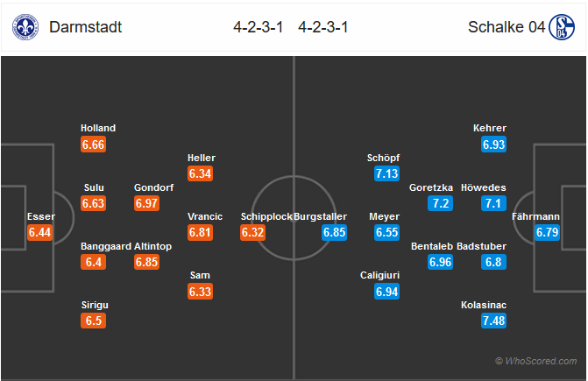Open the Darmstadt team name link
This screenshot has width=588, height=381.
click(86, 27)
